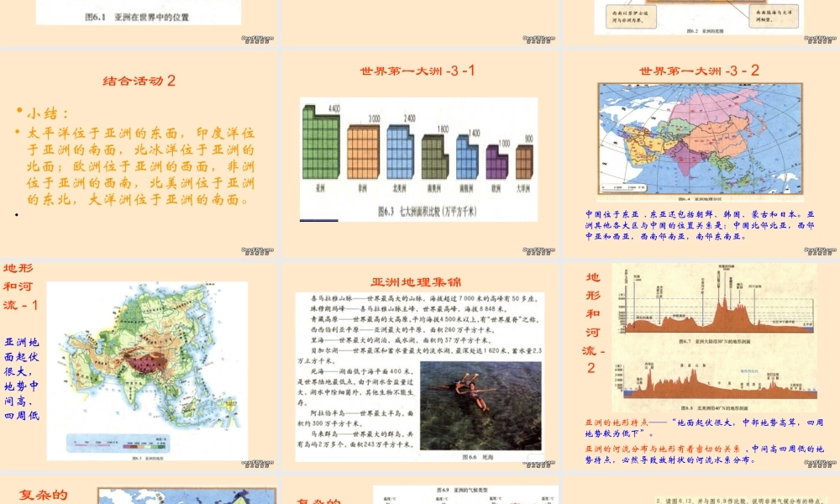Click the paragraph about 死海 lake surface
The image size is (840, 504).
tap(356, 386)
